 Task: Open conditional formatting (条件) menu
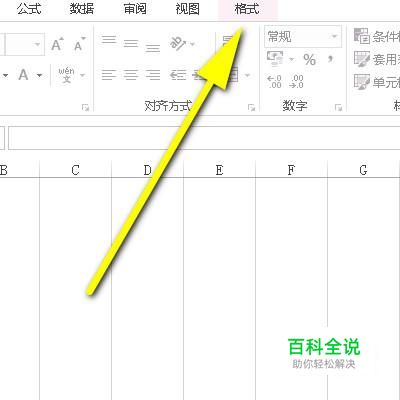tap(377, 36)
